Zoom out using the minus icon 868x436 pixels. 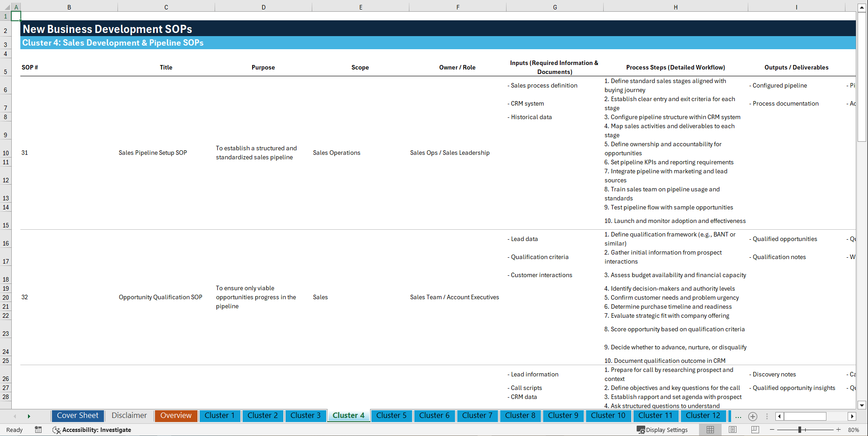773,430
